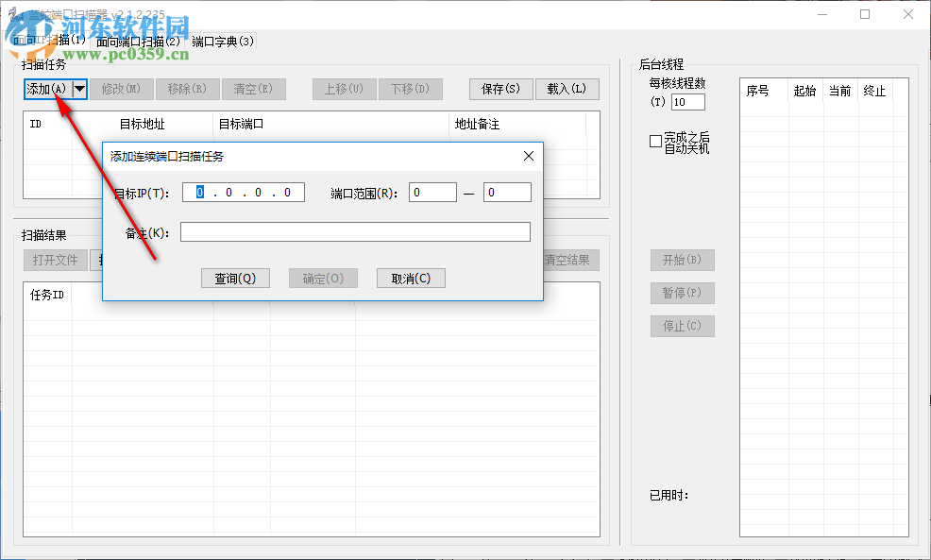The width and height of the screenshot is (931, 560).
Task: Close the 添加连续端口扫描任务 dialog
Action: (x=529, y=156)
